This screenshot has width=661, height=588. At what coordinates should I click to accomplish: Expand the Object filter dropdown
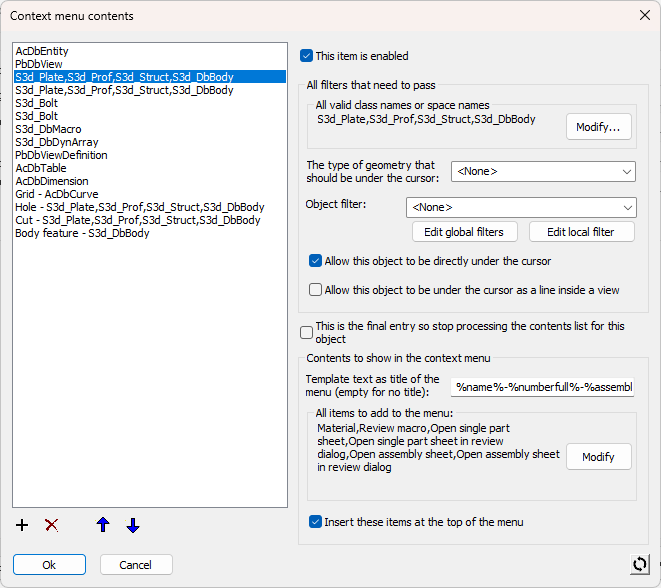tap(521, 207)
